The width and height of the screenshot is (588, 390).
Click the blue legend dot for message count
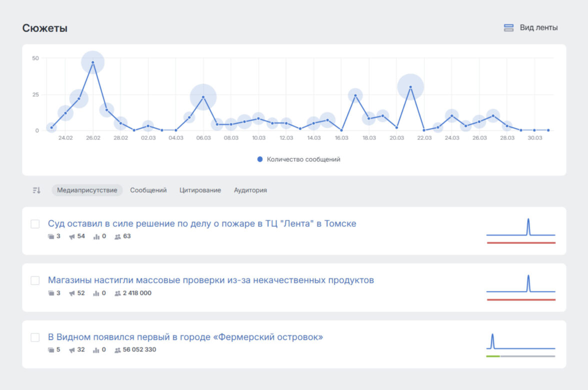[x=259, y=160]
